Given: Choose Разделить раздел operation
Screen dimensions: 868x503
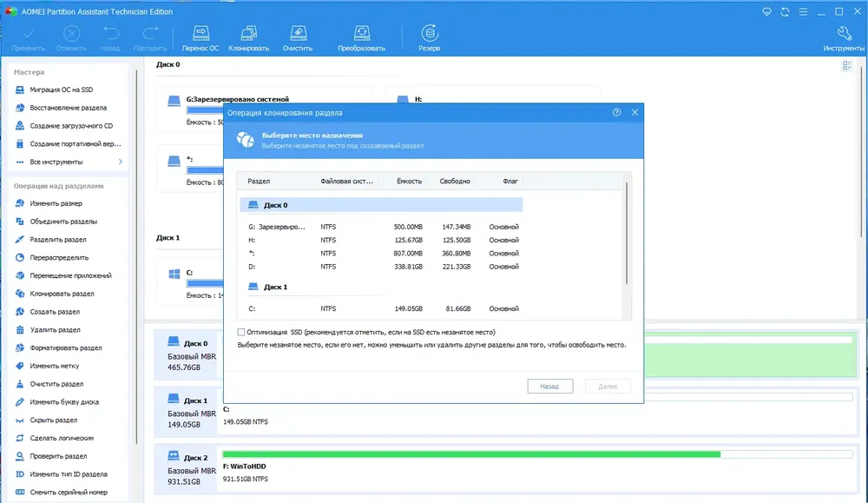Looking at the screenshot, I should [57, 239].
